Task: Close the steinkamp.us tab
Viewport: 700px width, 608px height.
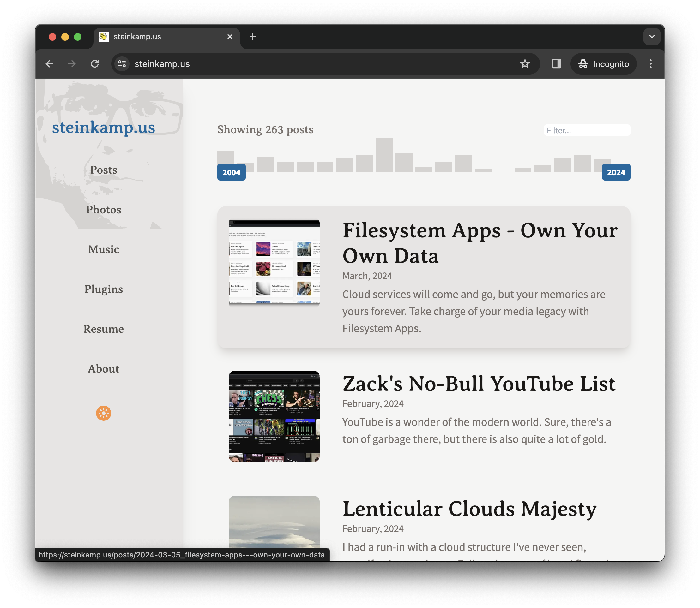Action: click(x=230, y=37)
